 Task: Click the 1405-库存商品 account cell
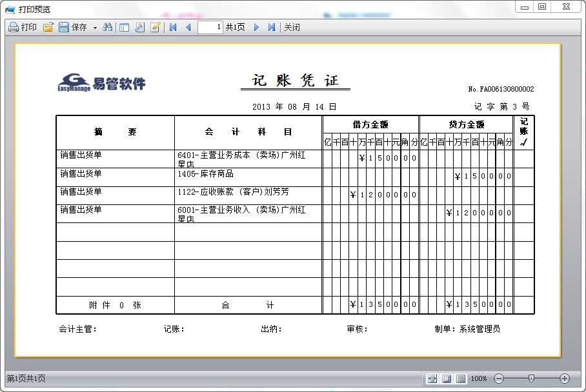(x=248, y=177)
